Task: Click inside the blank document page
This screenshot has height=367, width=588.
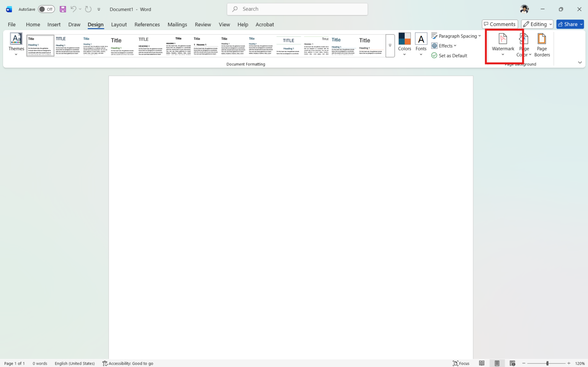Action: coord(291,217)
